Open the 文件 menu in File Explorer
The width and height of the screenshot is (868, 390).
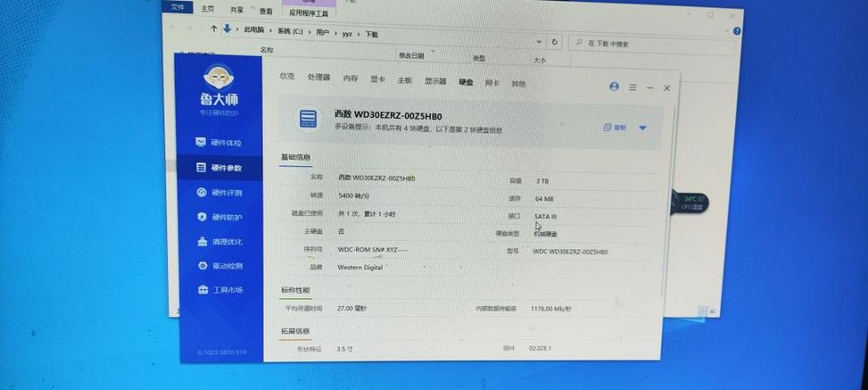pyautogui.click(x=178, y=6)
